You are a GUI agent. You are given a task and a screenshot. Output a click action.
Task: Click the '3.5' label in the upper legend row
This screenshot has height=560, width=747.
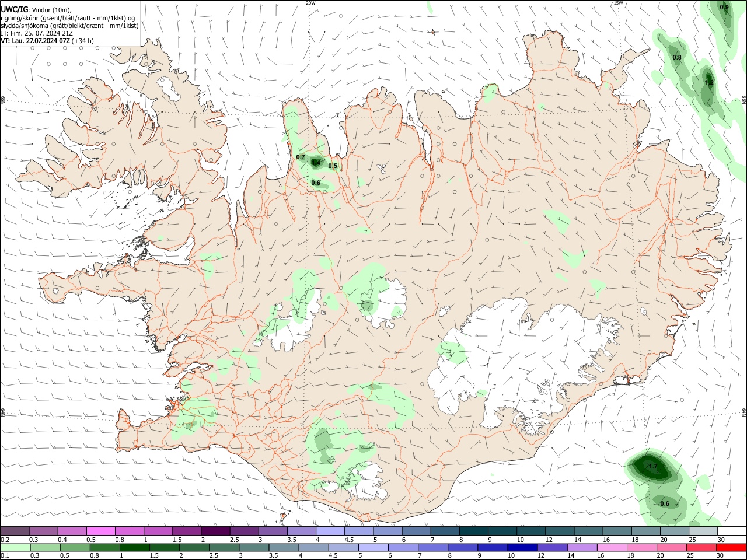point(292,540)
